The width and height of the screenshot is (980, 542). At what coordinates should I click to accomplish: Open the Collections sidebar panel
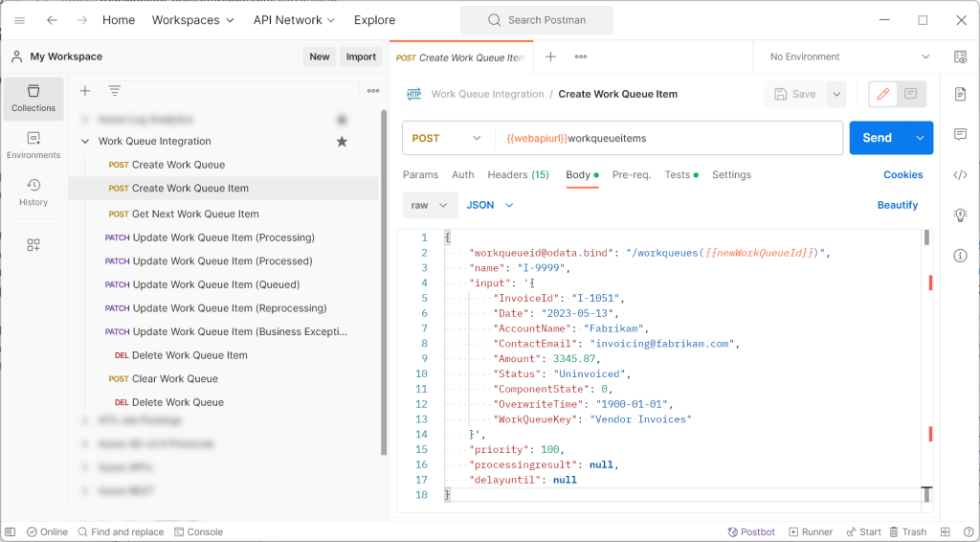(x=33, y=99)
